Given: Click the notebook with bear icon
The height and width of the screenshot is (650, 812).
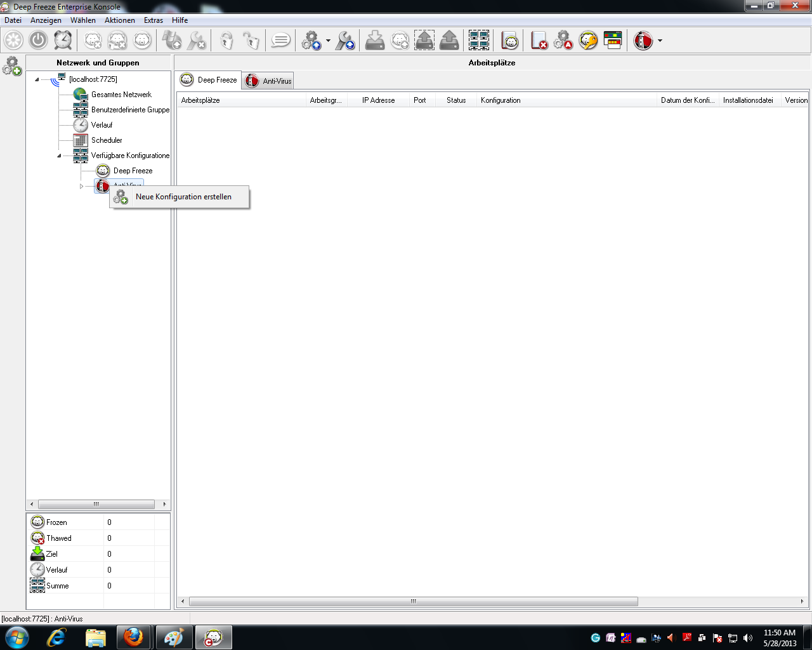Looking at the screenshot, I should (509, 41).
